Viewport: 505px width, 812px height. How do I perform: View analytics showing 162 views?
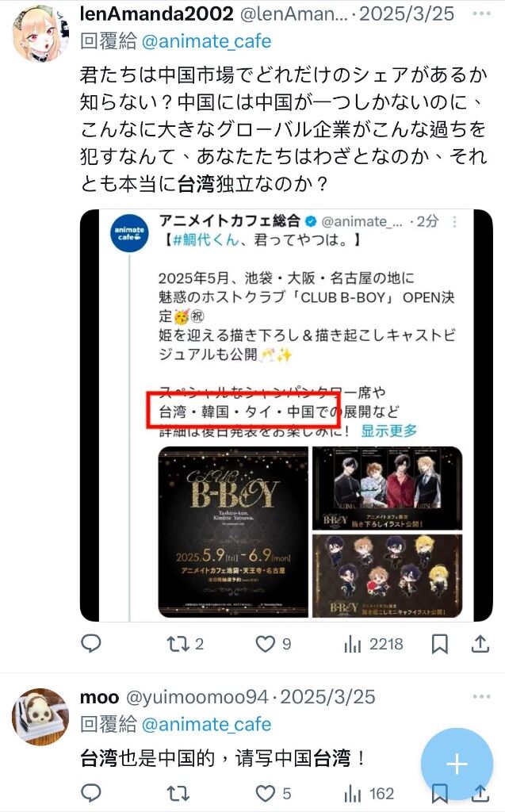(369, 793)
